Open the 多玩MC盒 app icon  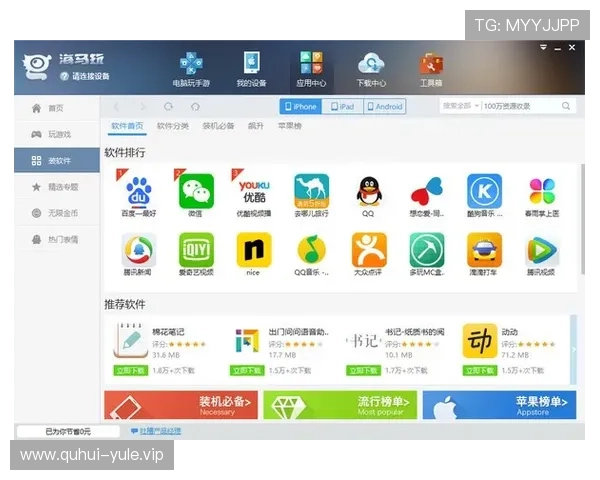(427, 250)
